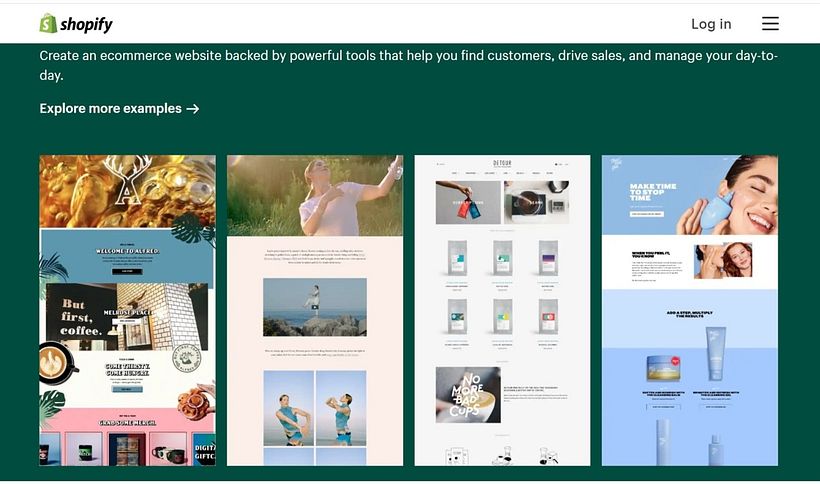
Task: Click the illustrated coffee gear icons in Detour example
Action: click(502, 456)
